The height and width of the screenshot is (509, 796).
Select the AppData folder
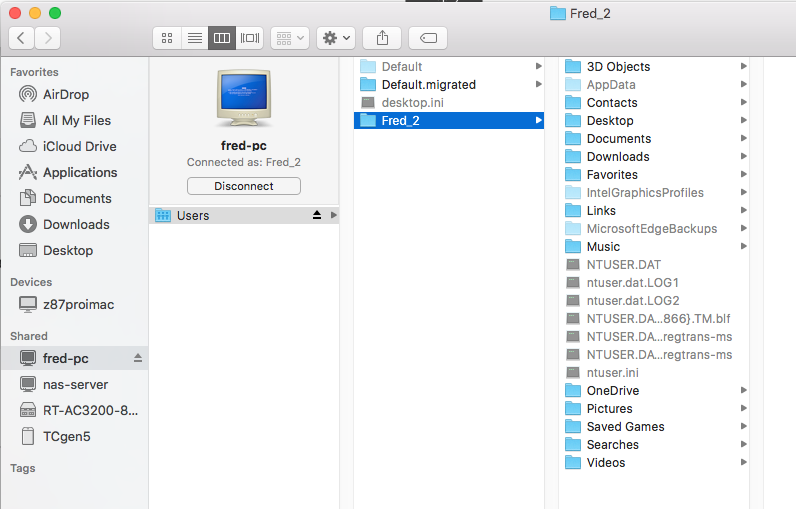click(x=654, y=84)
